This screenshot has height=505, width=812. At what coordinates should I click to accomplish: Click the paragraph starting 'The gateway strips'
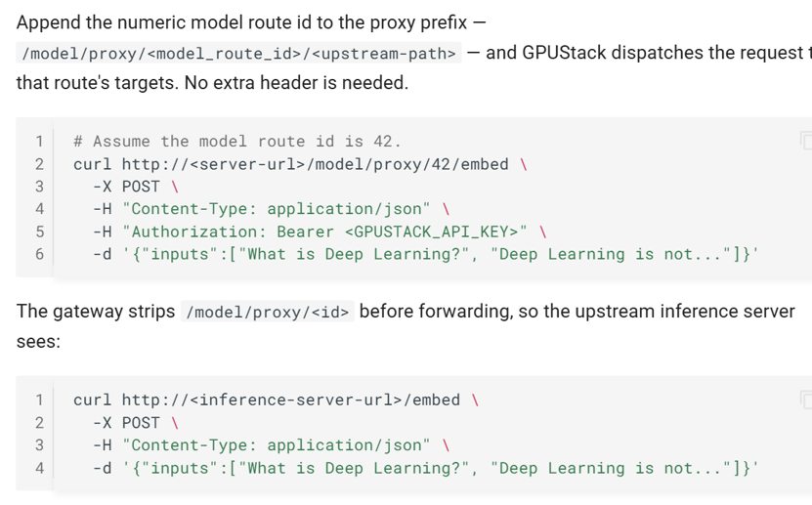406,326
